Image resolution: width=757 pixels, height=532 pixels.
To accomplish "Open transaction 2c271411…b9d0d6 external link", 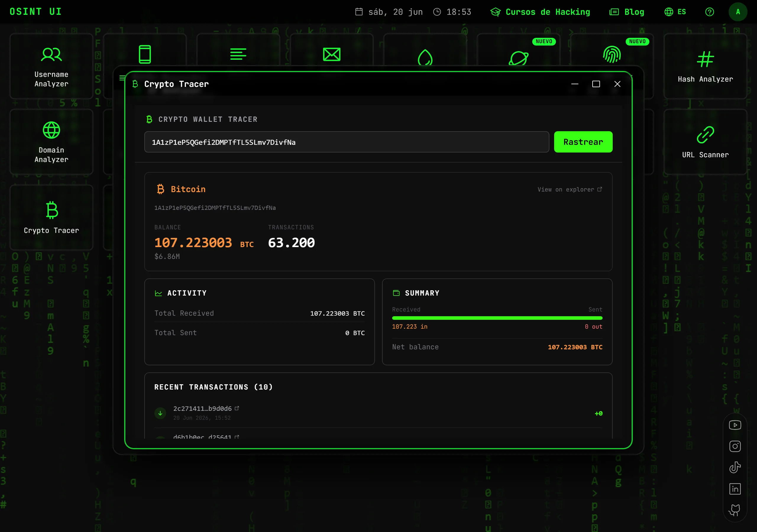I will 237,408.
